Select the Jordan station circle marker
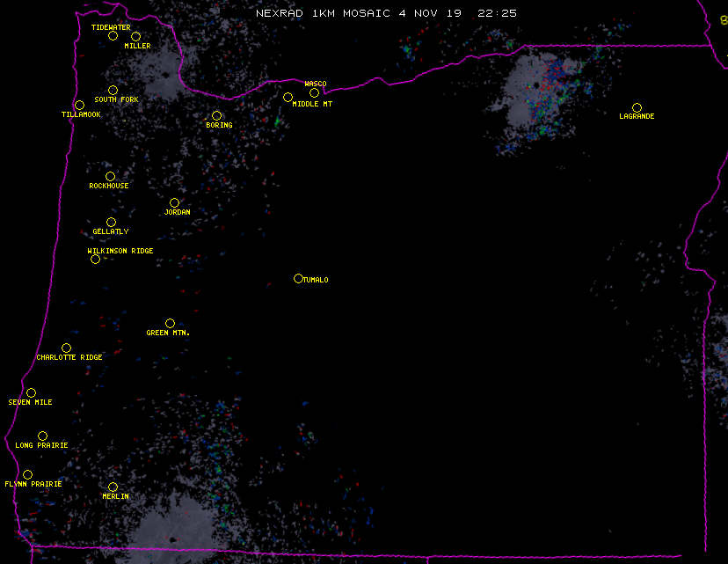The height and width of the screenshot is (564, 728). click(x=174, y=203)
